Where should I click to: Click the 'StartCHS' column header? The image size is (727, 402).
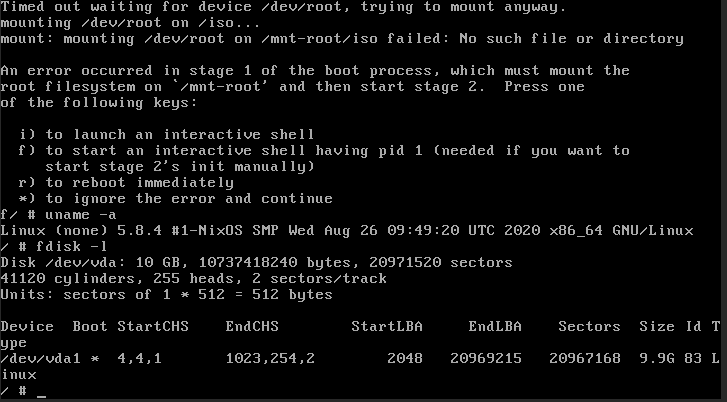[153, 326]
